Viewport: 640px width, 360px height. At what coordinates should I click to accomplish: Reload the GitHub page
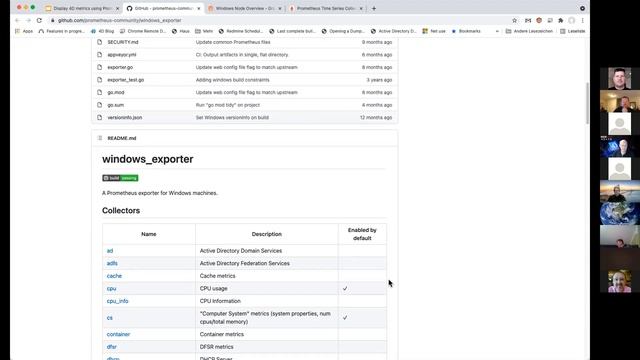39,20
